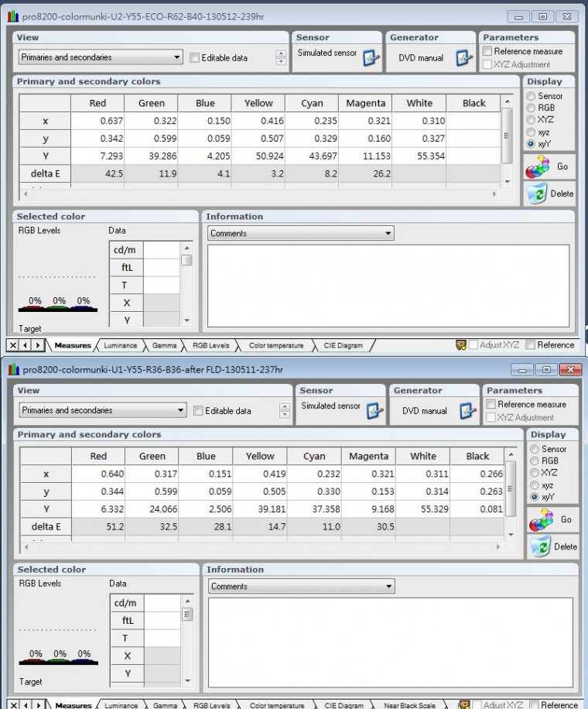Select Red column header in top window table

[x=97, y=103]
